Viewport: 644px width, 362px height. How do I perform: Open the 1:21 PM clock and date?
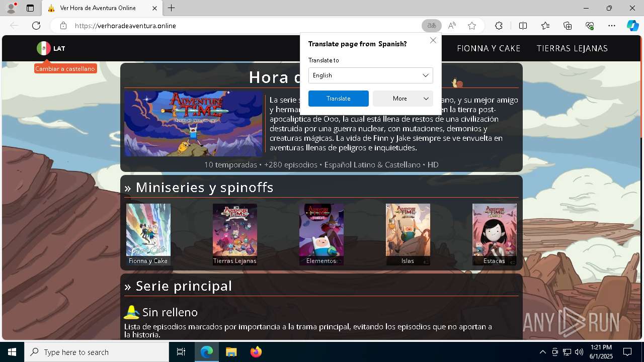pos(601,352)
